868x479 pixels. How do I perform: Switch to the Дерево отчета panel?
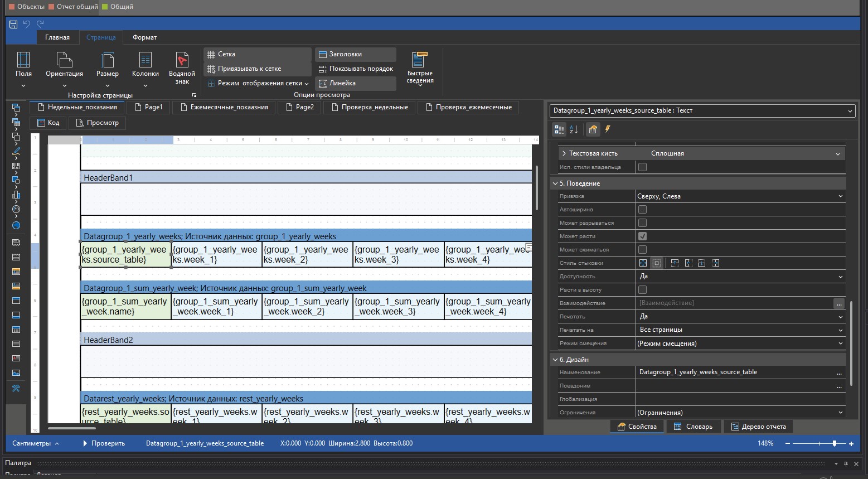click(758, 427)
